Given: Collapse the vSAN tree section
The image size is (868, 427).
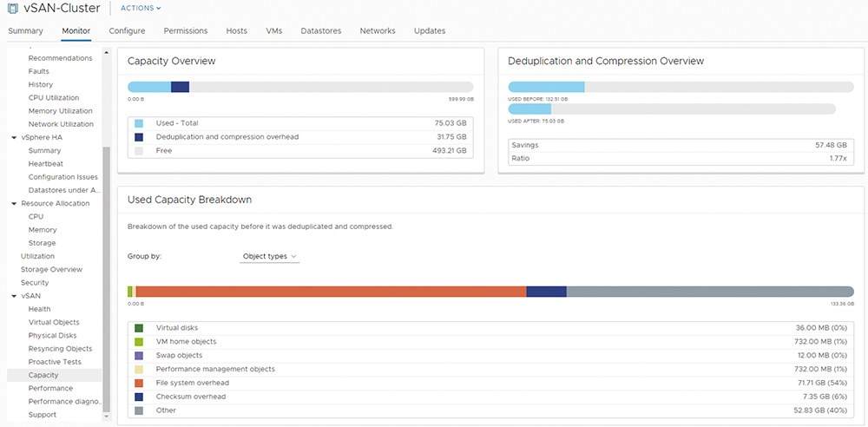Looking at the screenshot, I should click(14, 296).
